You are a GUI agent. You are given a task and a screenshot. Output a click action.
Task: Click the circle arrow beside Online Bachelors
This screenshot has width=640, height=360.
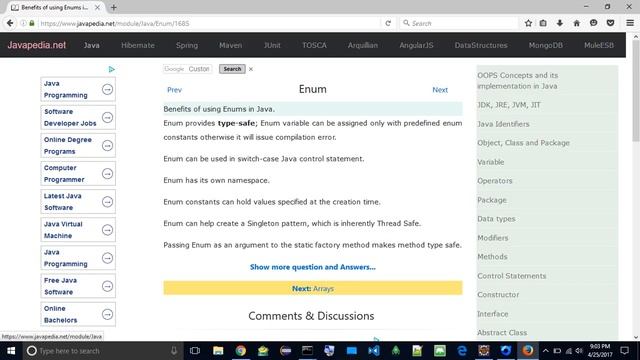107,314
